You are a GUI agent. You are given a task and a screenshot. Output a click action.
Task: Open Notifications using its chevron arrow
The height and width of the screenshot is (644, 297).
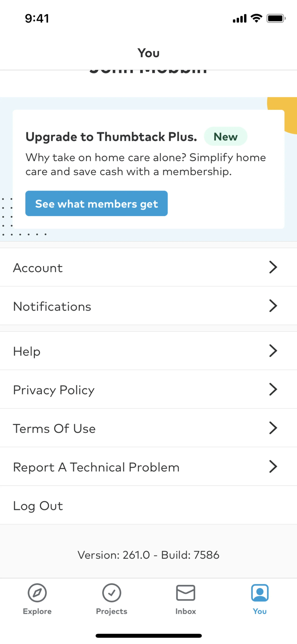click(x=273, y=306)
